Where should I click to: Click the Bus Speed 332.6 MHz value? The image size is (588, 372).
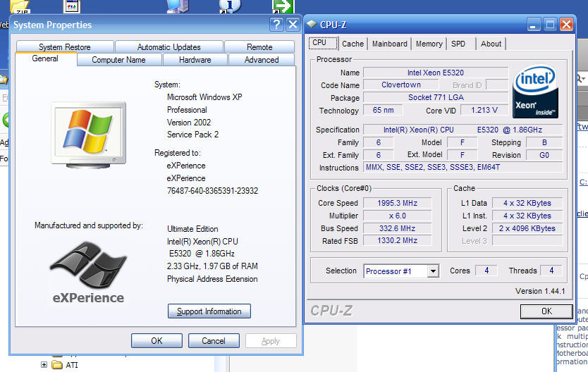[x=397, y=228]
